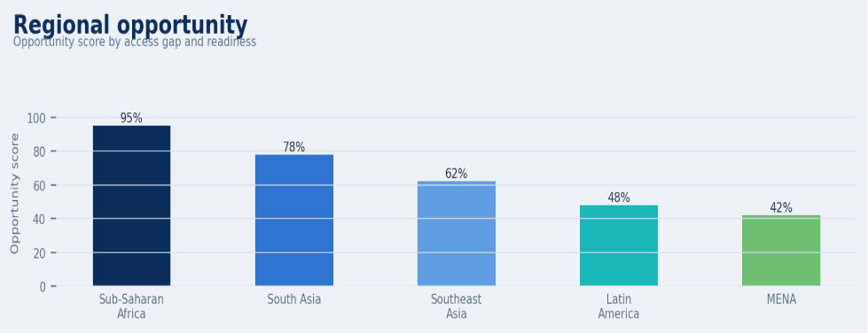Select the Latin America axis label
The height and width of the screenshot is (333, 868).
coord(618,306)
